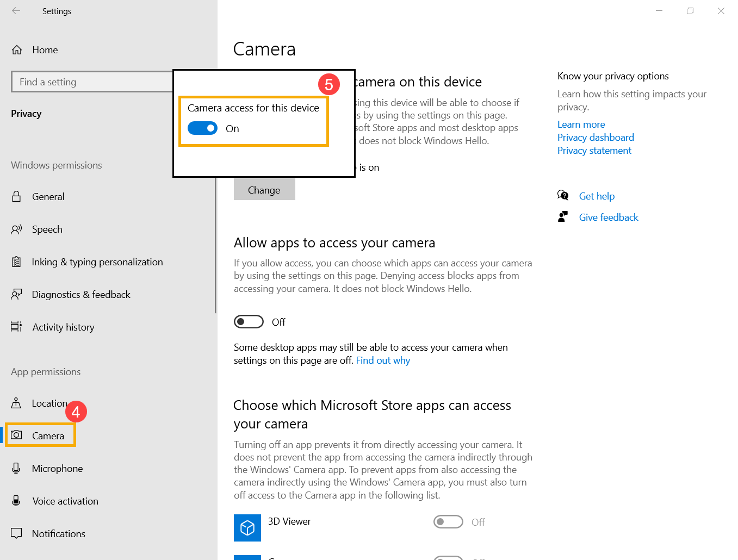Click the Activity history icon
The height and width of the screenshot is (560, 738).
[x=17, y=327]
